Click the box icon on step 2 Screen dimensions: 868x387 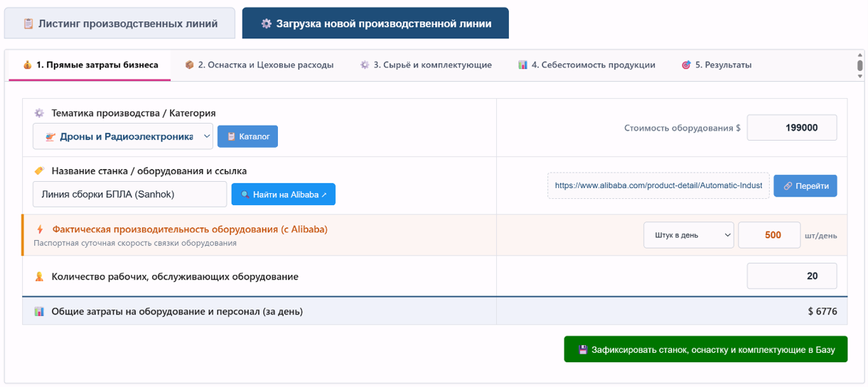pos(189,65)
